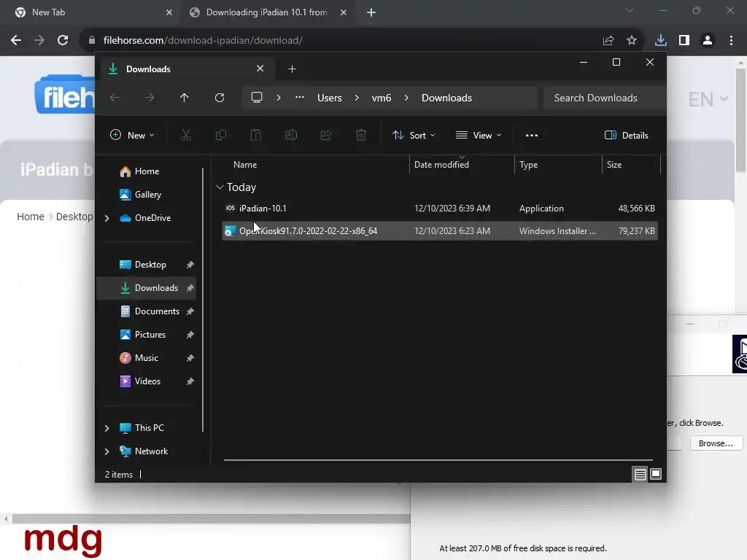Unpin Music pin in sidebar
The image size is (747, 560).
(190, 358)
